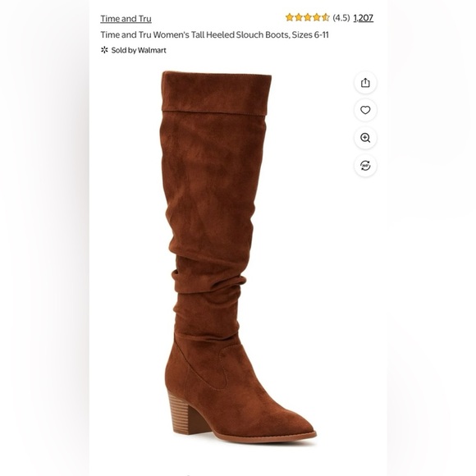This screenshot has width=476, height=476.
Task: Select the second gold rating star
Action: point(299,17)
